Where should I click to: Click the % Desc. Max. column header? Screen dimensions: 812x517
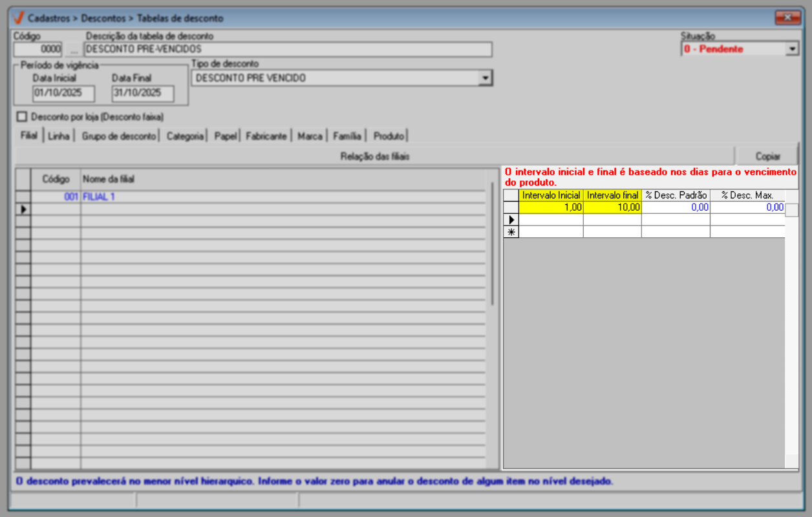click(747, 195)
